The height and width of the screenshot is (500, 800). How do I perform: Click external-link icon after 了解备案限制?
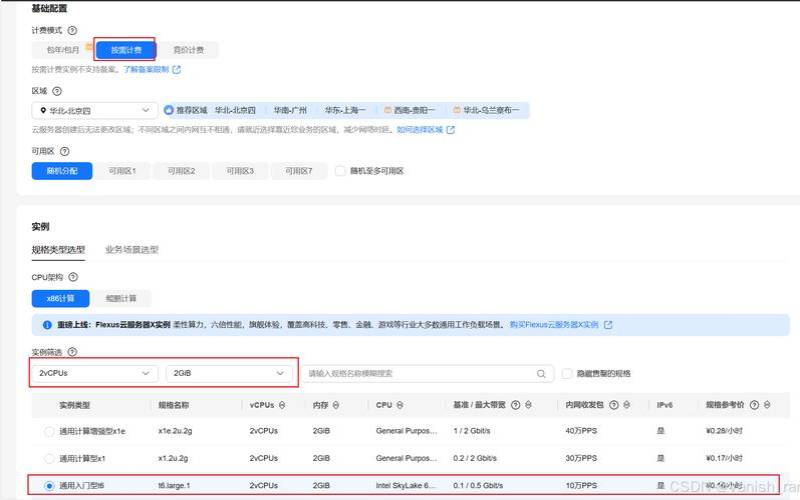177,69
